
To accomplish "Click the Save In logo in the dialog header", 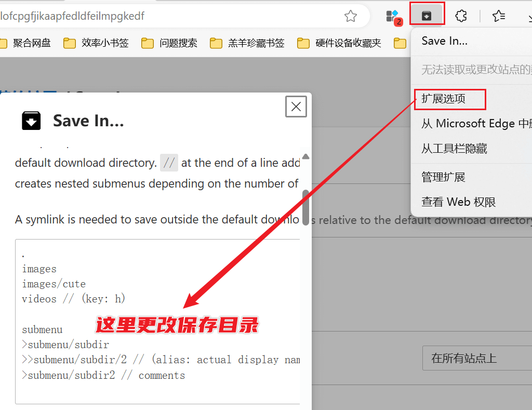I will [31, 120].
